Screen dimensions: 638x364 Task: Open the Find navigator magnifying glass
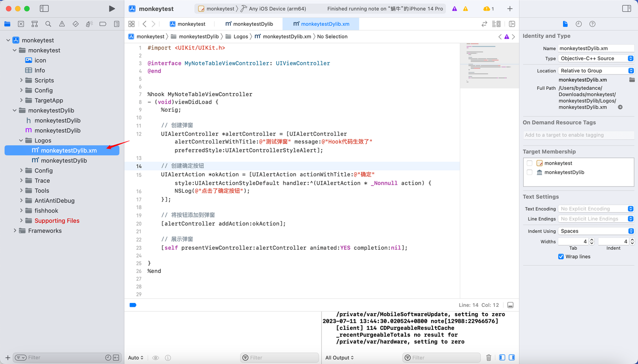(48, 24)
